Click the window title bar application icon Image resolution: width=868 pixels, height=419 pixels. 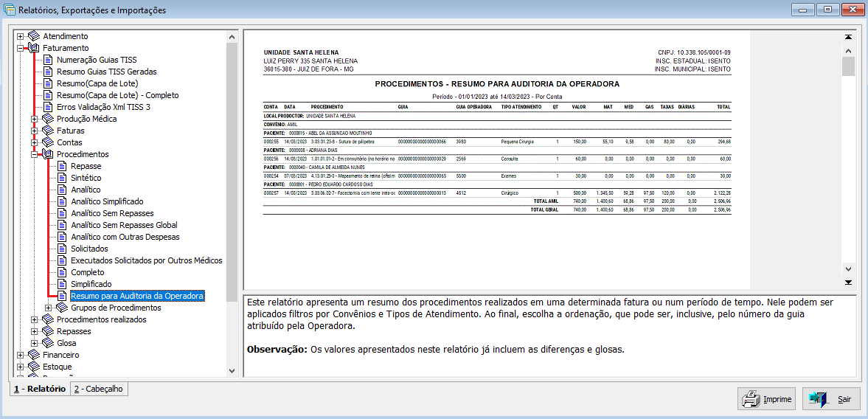10,10
